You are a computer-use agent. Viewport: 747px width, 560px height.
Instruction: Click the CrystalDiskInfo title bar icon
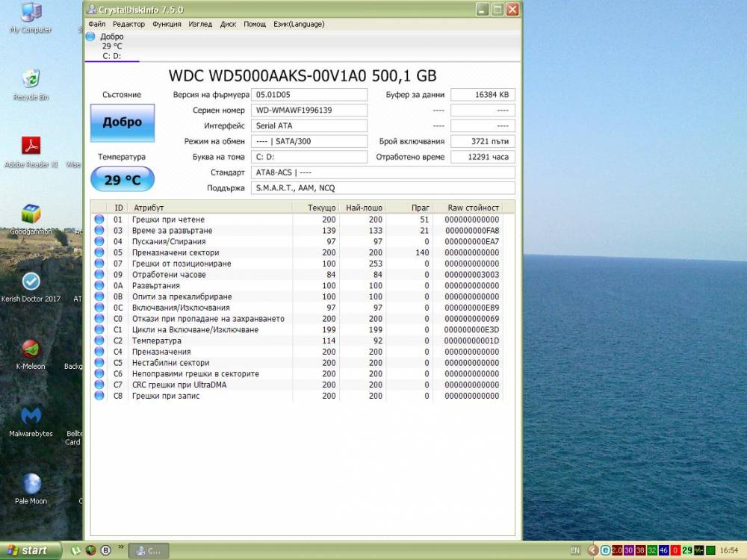[x=92, y=10]
